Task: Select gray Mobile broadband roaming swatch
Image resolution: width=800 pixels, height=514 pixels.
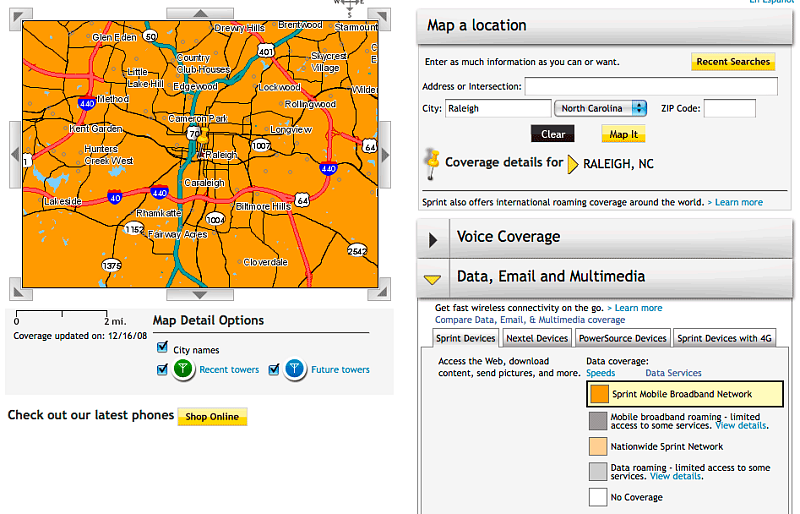Action: pyautogui.click(x=598, y=421)
